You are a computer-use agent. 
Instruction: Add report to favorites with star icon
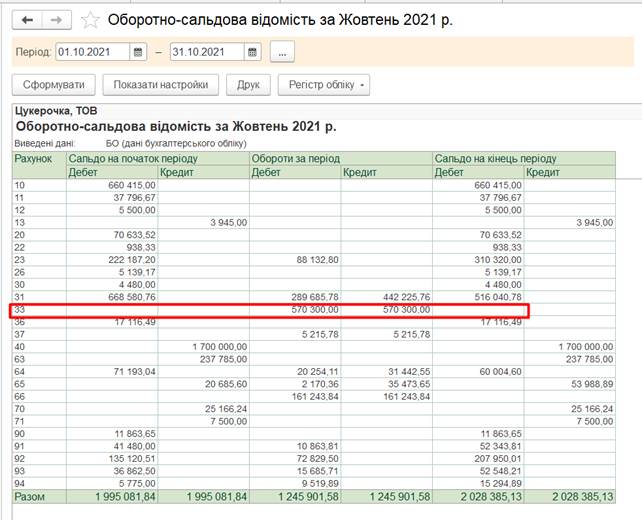91,20
